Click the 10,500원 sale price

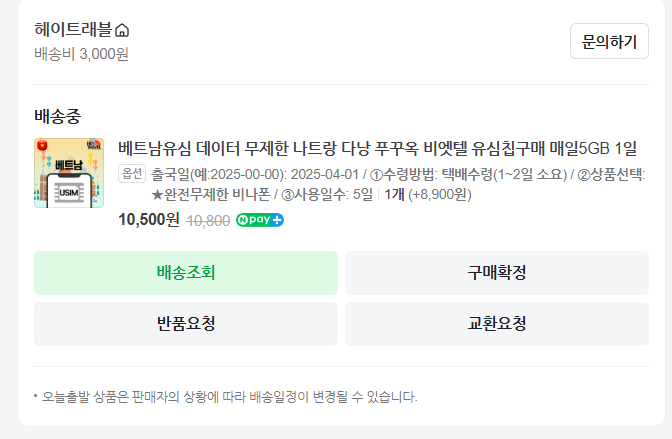tap(149, 220)
